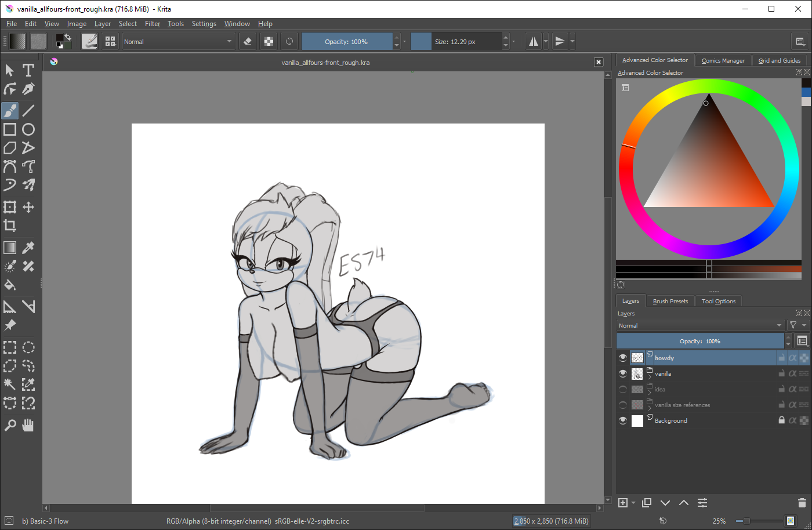This screenshot has height=530, width=812.
Task: Select the Crop tool
Action: coord(10,226)
